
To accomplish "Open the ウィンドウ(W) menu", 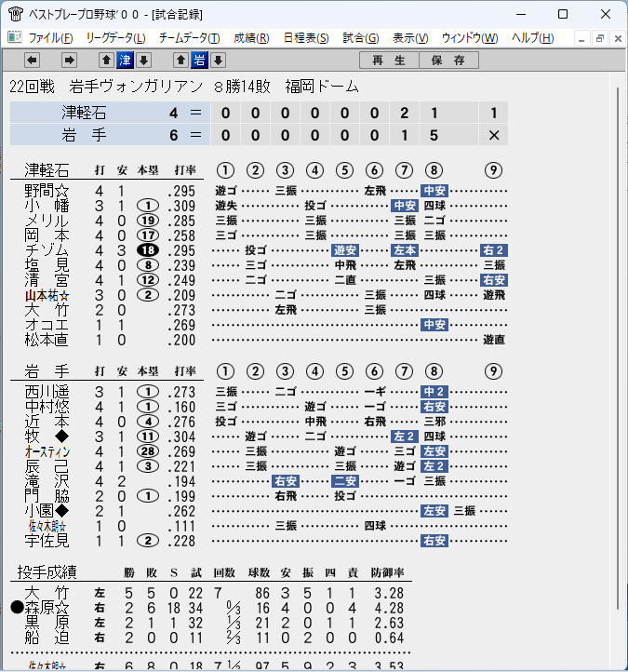I will (x=470, y=38).
